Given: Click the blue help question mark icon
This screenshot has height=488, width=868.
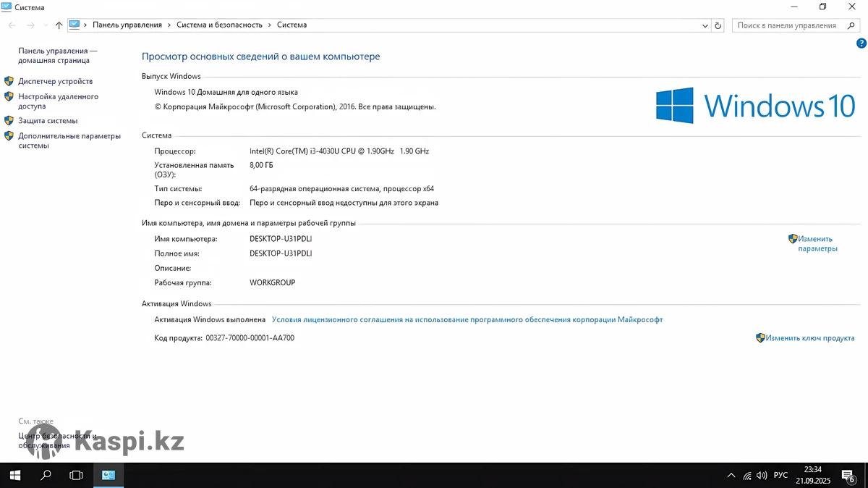Looking at the screenshot, I should (x=861, y=43).
